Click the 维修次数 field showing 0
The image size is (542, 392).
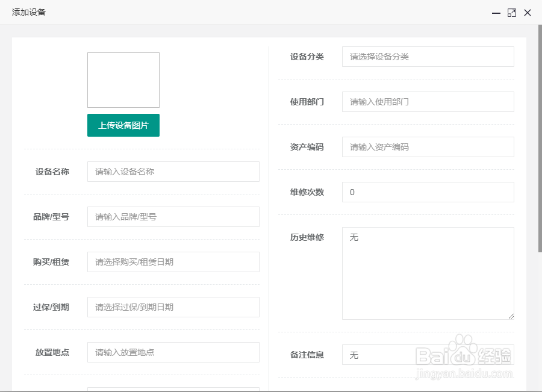[428, 192]
